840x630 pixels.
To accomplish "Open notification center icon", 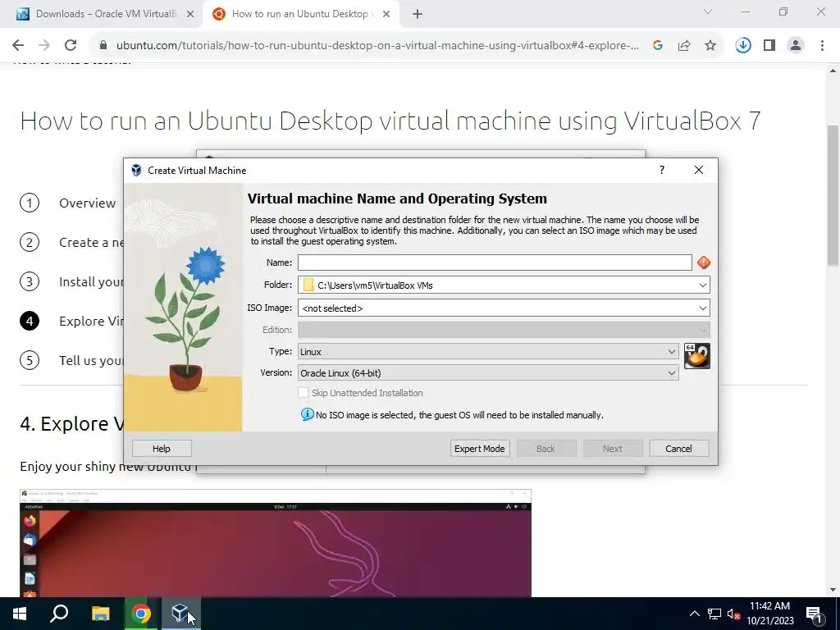I will [x=814, y=614].
